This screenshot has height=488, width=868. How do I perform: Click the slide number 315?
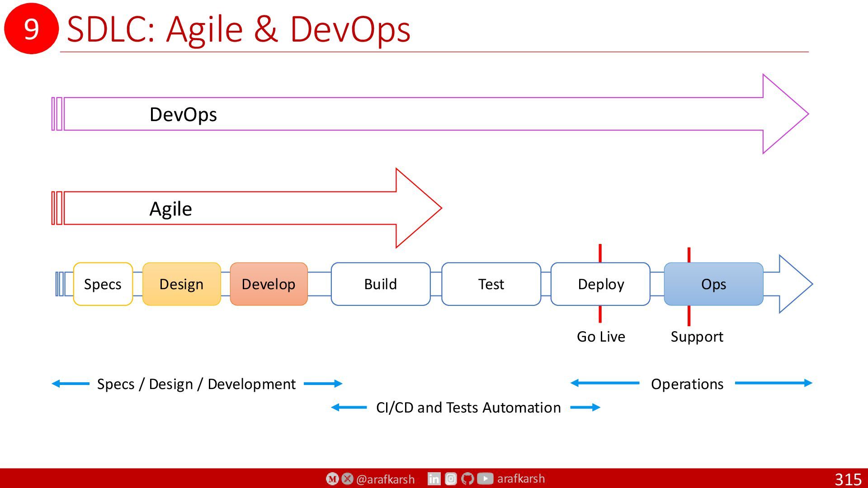848,479
